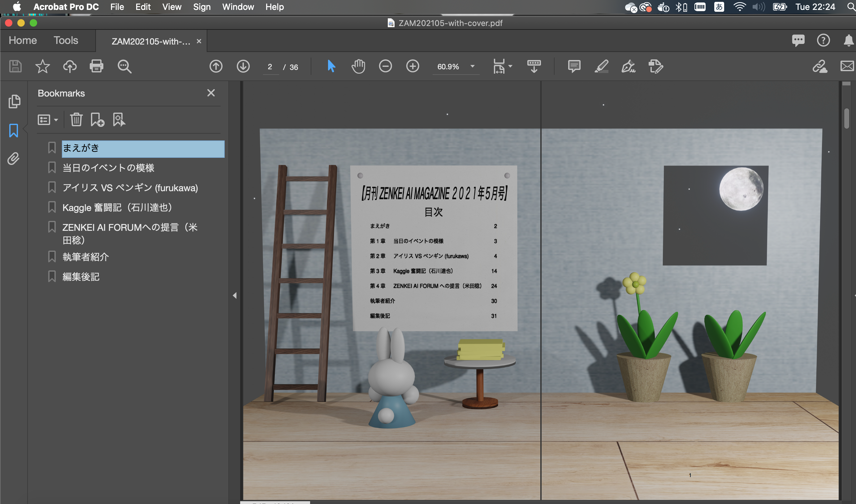856x504 pixels.
Task: Click the battery status icon
Action: coord(780,7)
